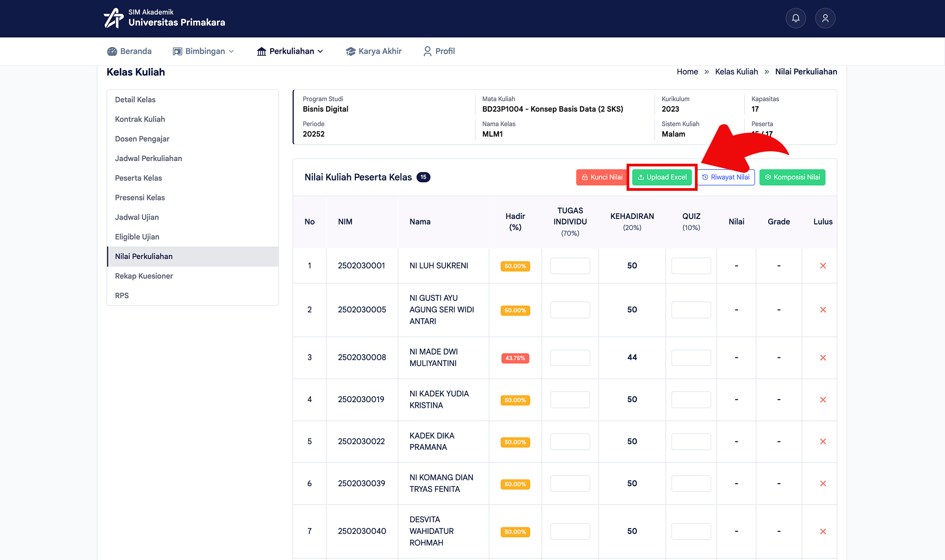Click the red X for NI MADE DWI MULIYANTINI
Viewport: 945px width, 560px height.
click(823, 358)
